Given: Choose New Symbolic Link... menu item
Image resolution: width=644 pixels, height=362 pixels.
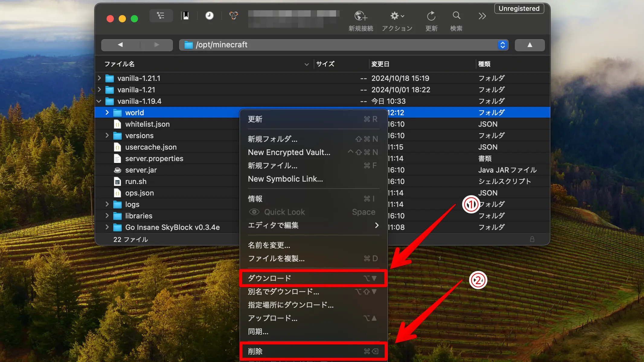Looking at the screenshot, I should [x=313, y=179].
